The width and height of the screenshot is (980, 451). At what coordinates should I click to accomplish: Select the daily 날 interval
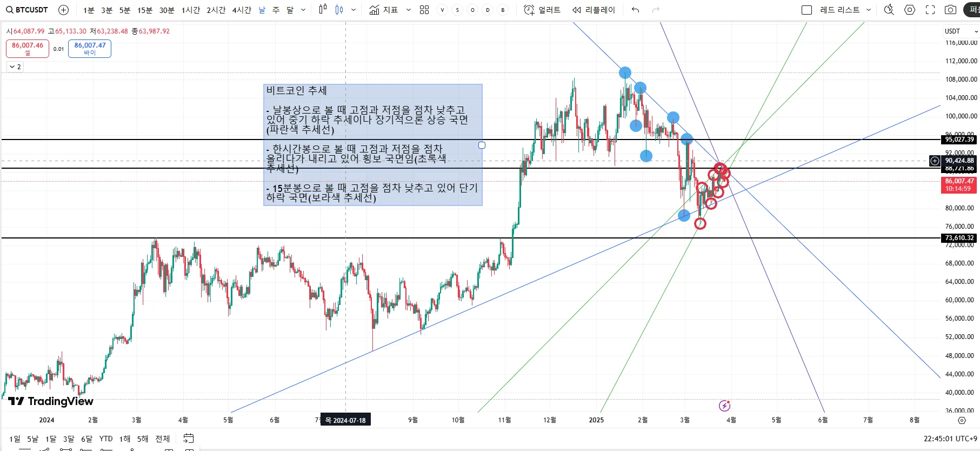tap(262, 10)
